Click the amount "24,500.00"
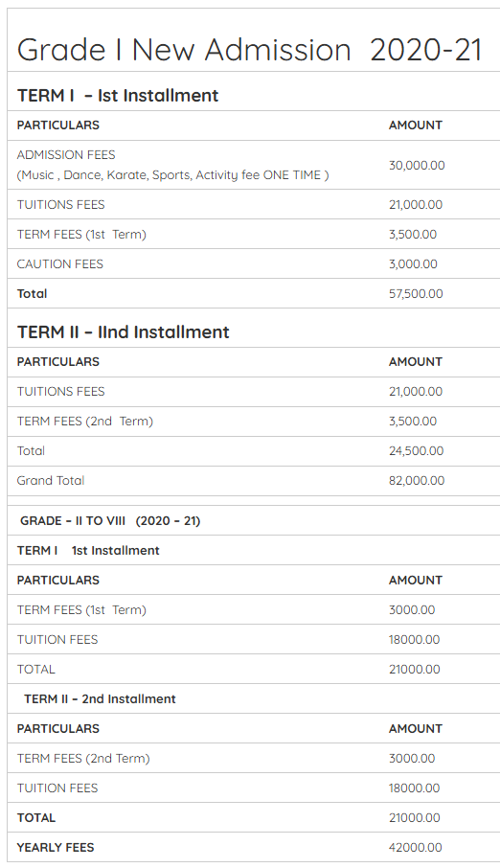This screenshot has width=500, height=868. pyautogui.click(x=416, y=451)
